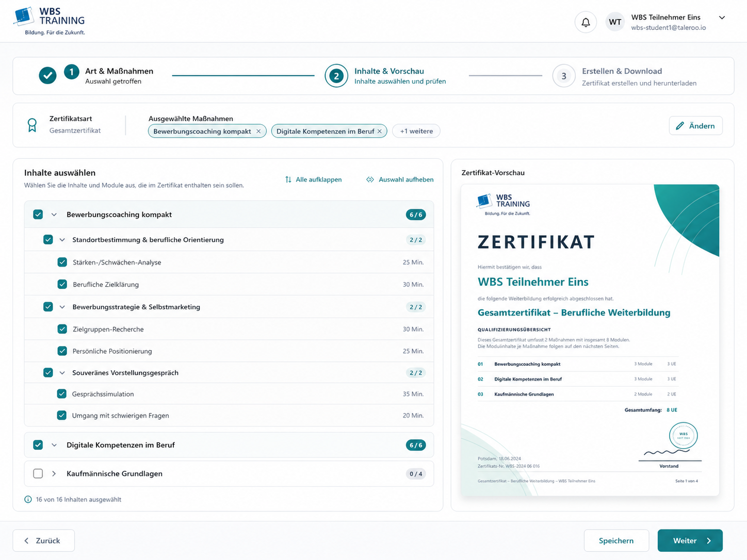The image size is (747, 560).
Task: Uncheck the Bewerbungscoaching kompakt checkbox
Action: click(x=38, y=215)
